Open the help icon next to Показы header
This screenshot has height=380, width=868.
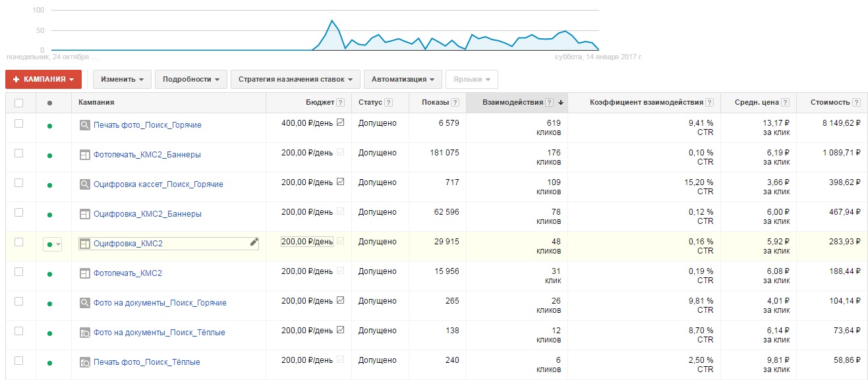click(455, 103)
